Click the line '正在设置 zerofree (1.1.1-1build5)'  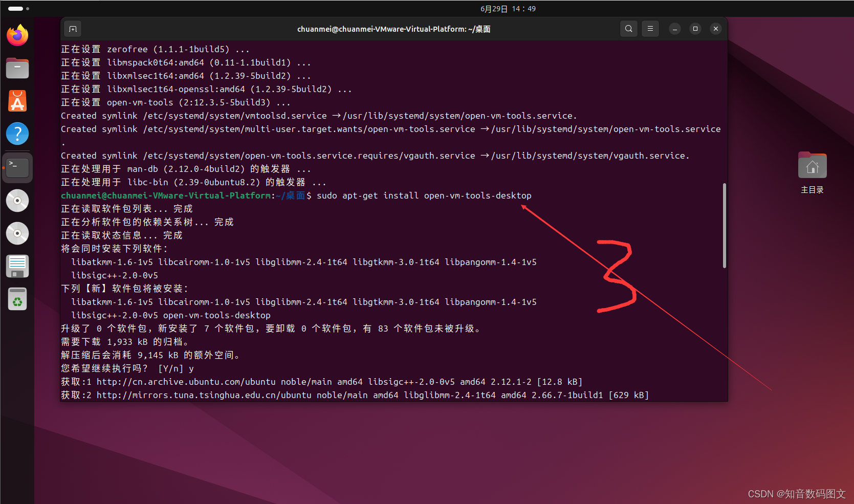tap(155, 49)
